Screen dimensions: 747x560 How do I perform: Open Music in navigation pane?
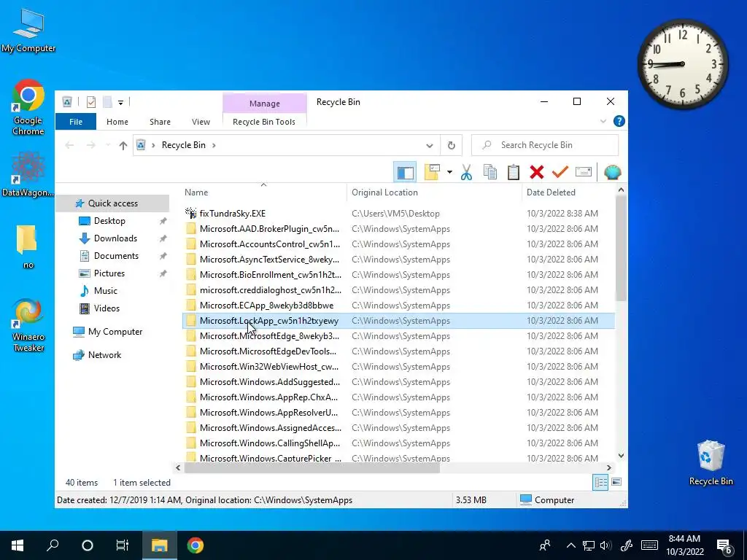tap(105, 291)
